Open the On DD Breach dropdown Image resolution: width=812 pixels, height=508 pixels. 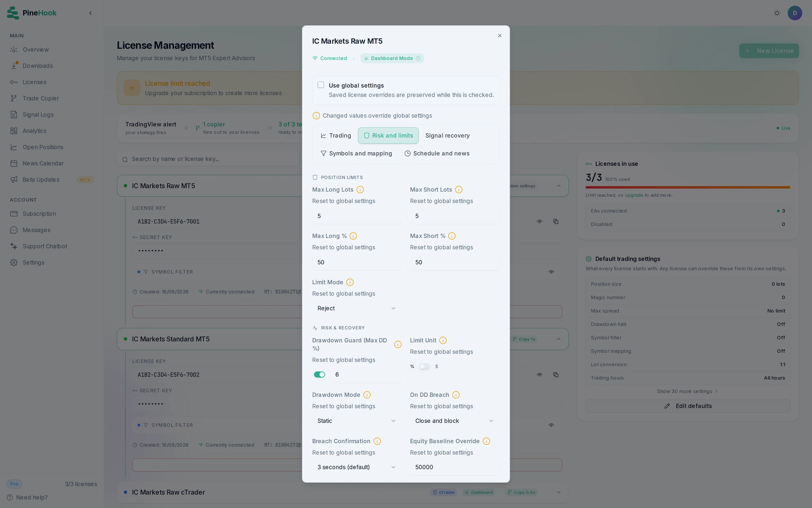(x=454, y=421)
